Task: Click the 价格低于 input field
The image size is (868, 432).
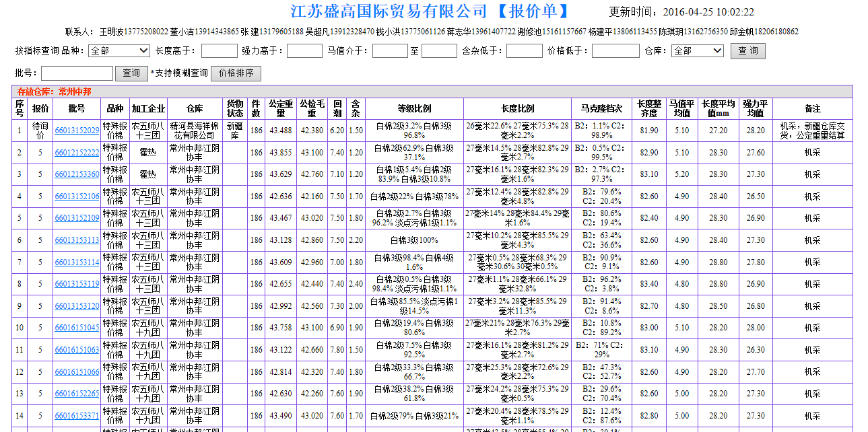Action: pos(615,51)
